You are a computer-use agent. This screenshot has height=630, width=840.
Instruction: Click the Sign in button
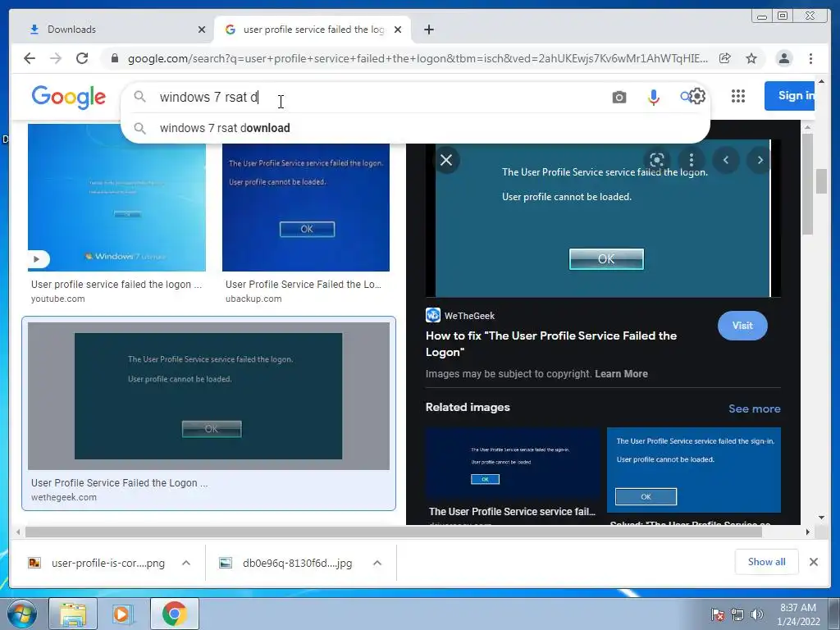pyautogui.click(x=790, y=96)
